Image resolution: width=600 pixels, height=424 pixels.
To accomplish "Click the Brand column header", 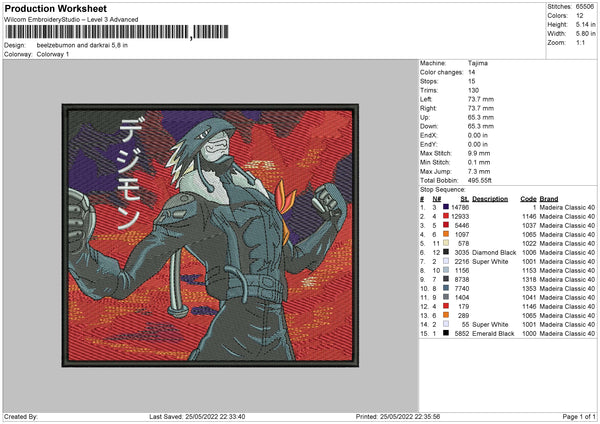I will [549, 199].
